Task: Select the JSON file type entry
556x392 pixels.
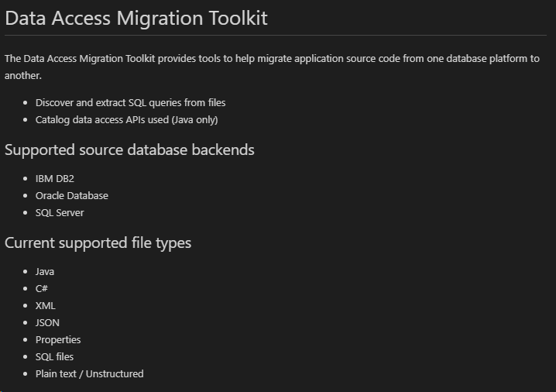Action: coord(47,322)
